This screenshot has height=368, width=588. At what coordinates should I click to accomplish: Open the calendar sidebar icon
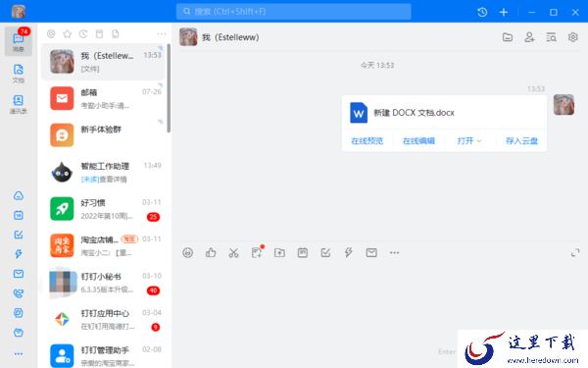click(x=19, y=215)
